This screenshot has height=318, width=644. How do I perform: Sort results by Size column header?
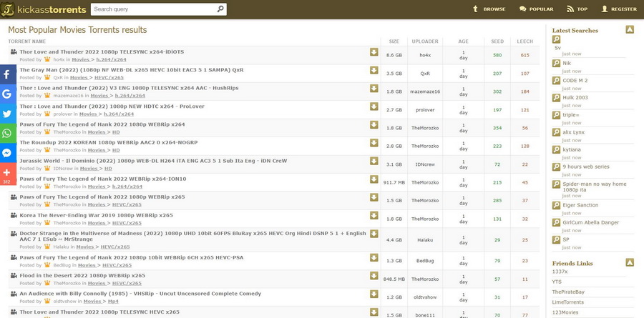pos(394,41)
